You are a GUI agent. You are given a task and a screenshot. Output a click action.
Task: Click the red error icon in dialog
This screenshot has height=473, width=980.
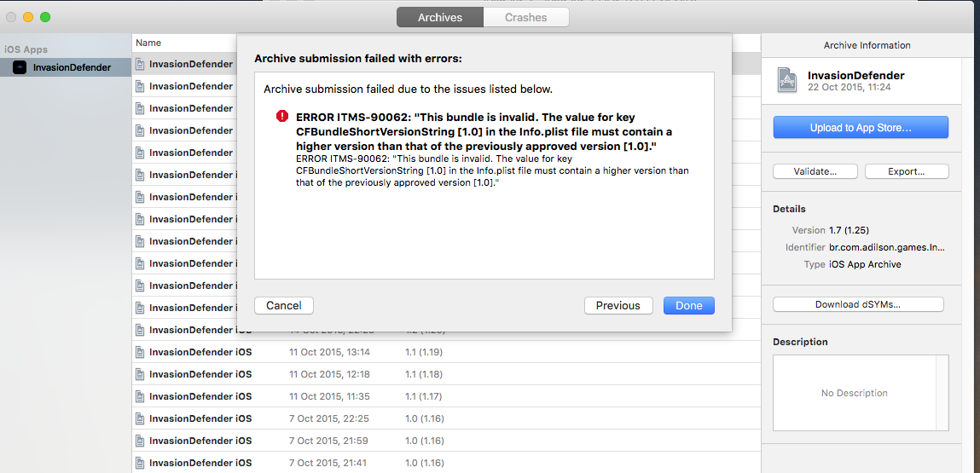[x=282, y=116]
